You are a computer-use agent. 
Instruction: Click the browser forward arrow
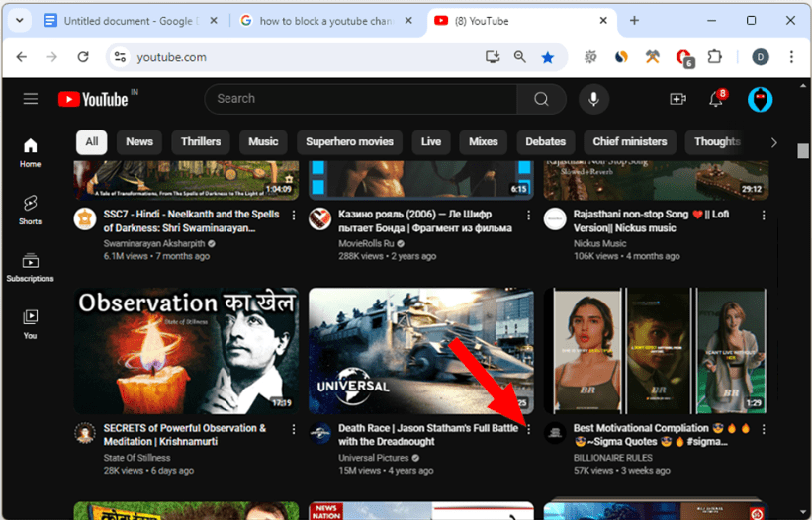51,57
